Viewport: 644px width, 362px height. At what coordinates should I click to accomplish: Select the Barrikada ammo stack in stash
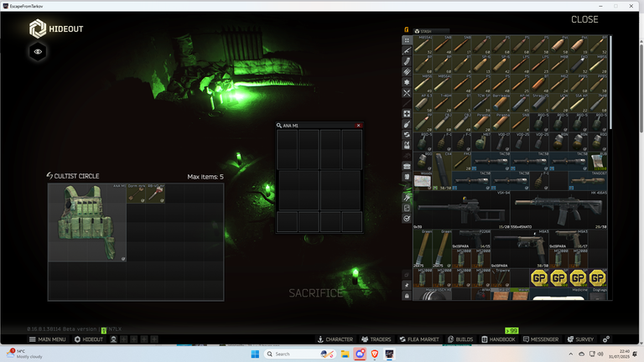pos(501,102)
